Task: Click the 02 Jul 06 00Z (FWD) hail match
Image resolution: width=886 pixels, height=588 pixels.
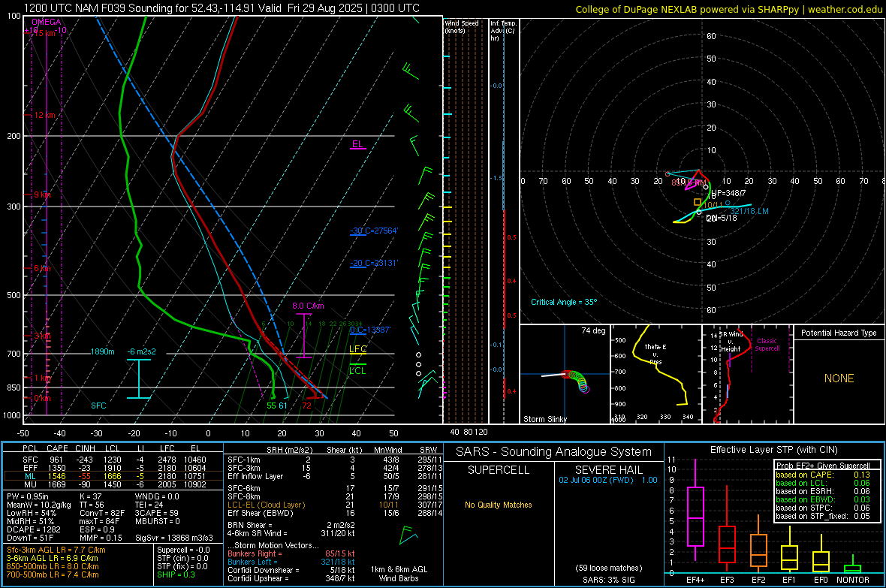Action: [608, 480]
